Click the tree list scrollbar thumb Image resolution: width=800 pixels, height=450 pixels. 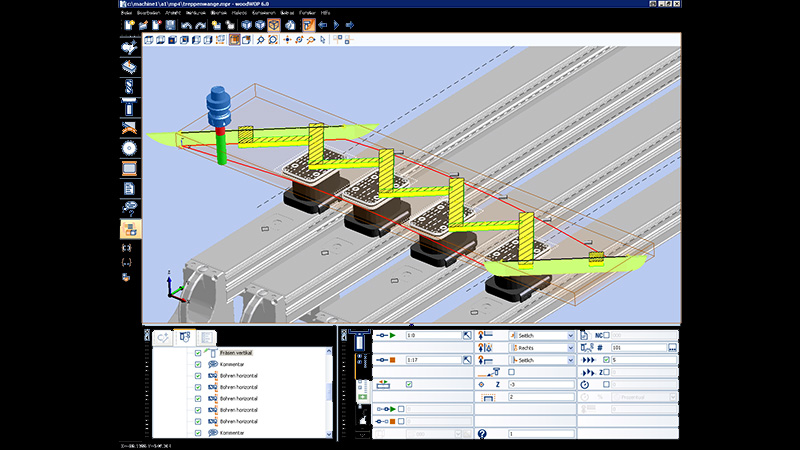329,392
